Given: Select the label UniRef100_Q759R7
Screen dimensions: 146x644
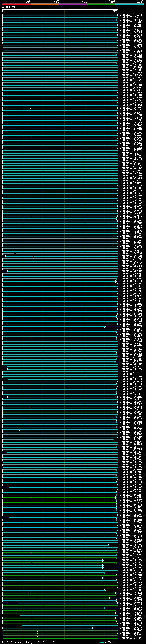Looking at the screenshot, I should tap(131, 553).
